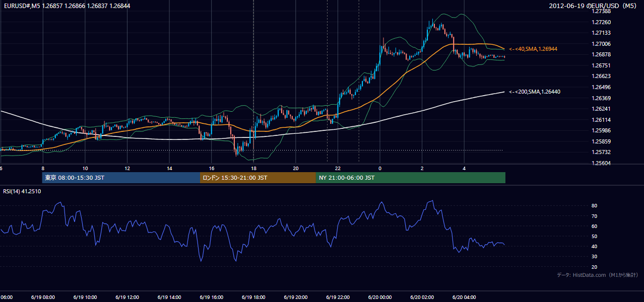The height and width of the screenshot is (302, 644).
Task: Click the RSI scale value 80
Action: 595,206
